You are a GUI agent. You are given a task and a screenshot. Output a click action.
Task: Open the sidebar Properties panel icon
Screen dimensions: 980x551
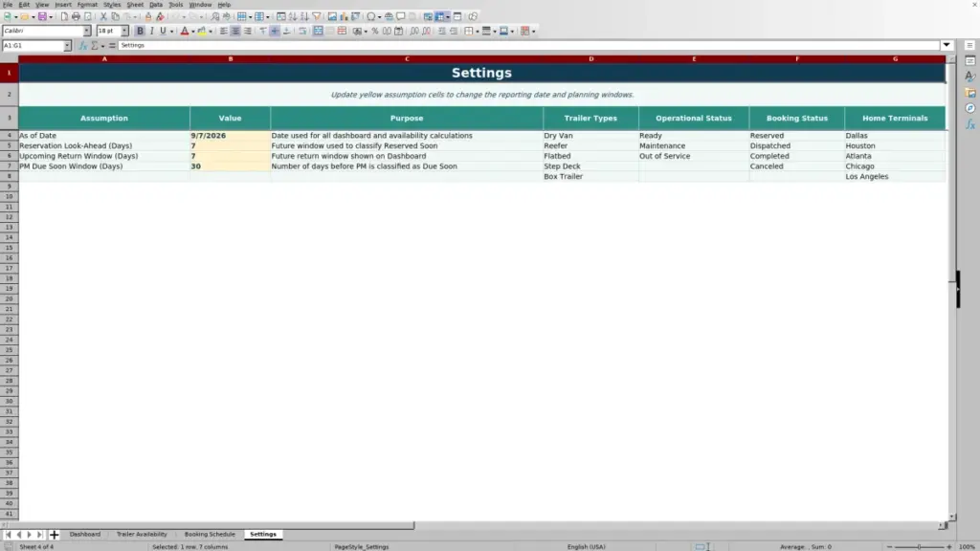pyautogui.click(x=970, y=61)
